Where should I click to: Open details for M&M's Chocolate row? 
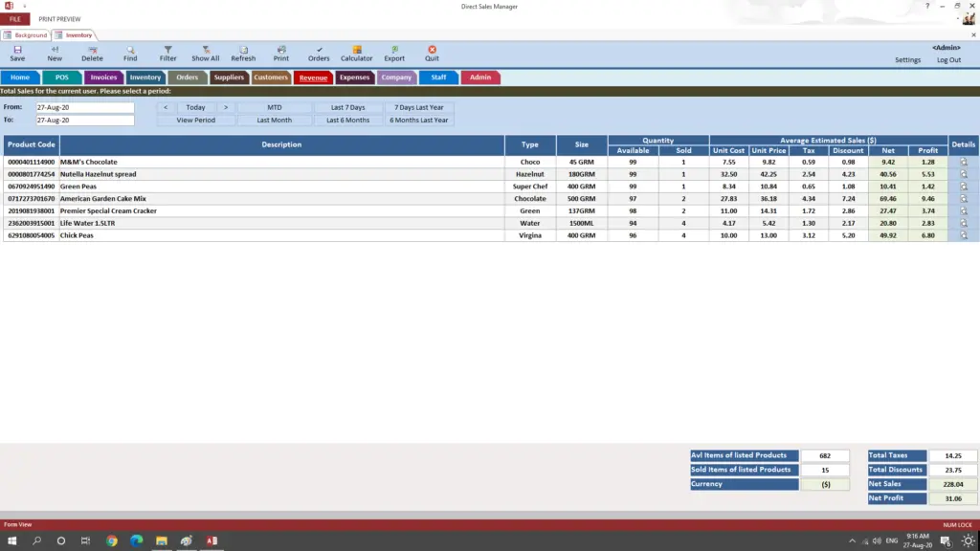[963, 162]
